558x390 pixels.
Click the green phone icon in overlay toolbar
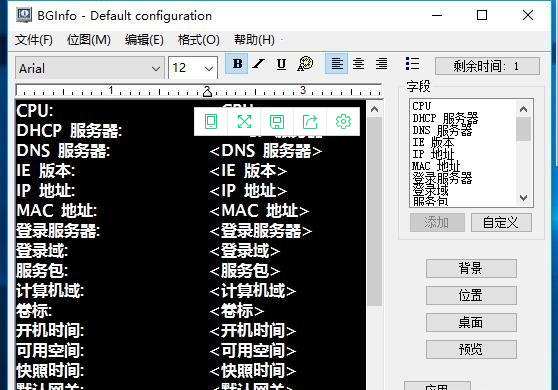[x=211, y=122]
